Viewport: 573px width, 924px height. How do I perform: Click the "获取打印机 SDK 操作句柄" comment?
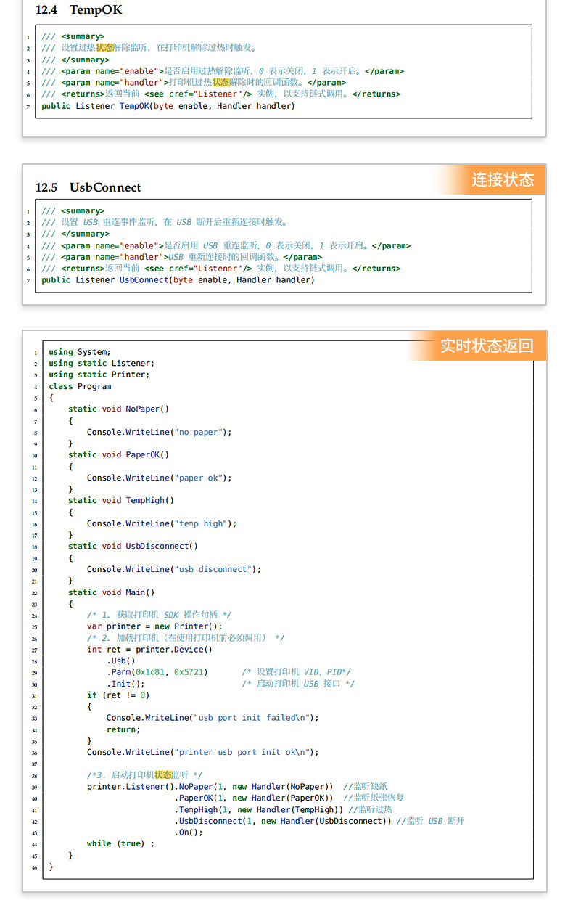coord(160,615)
